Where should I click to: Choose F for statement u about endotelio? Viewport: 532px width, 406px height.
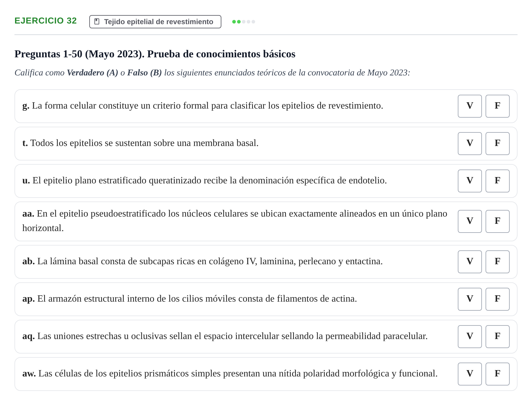click(x=497, y=181)
